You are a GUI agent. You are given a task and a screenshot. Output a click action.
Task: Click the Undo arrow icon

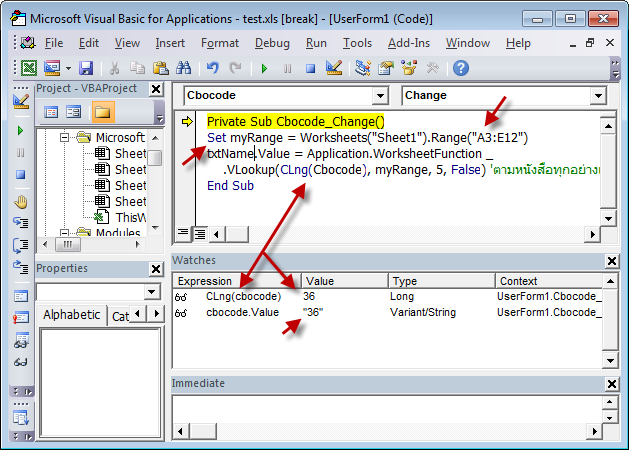pyautogui.click(x=212, y=68)
